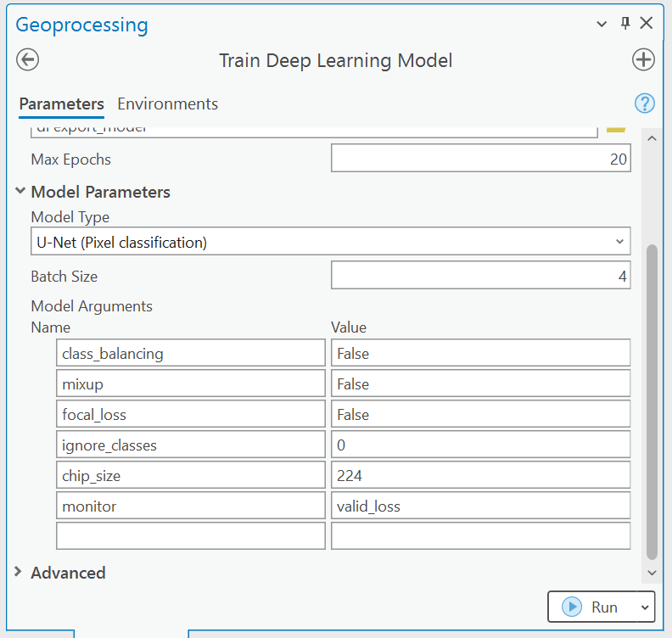This screenshot has width=672, height=638.
Task: Click the chip_size value field
Action: [x=480, y=475]
